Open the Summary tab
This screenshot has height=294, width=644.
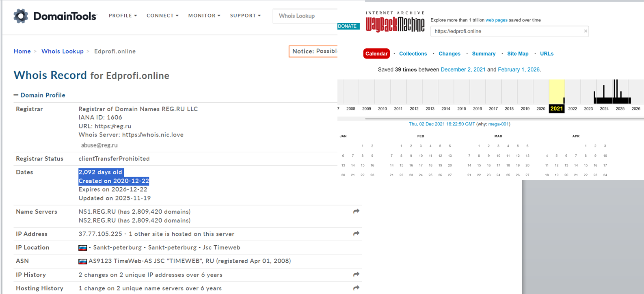pos(484,54)
